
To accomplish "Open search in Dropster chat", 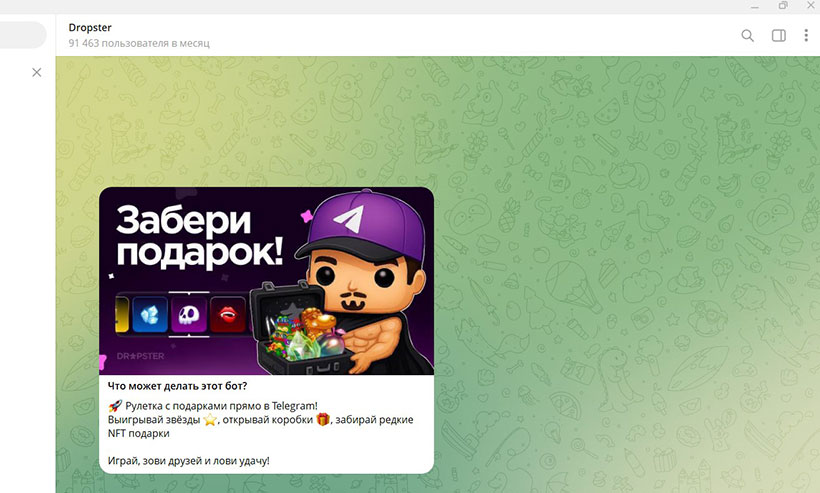I will click(x=747, y=36).
